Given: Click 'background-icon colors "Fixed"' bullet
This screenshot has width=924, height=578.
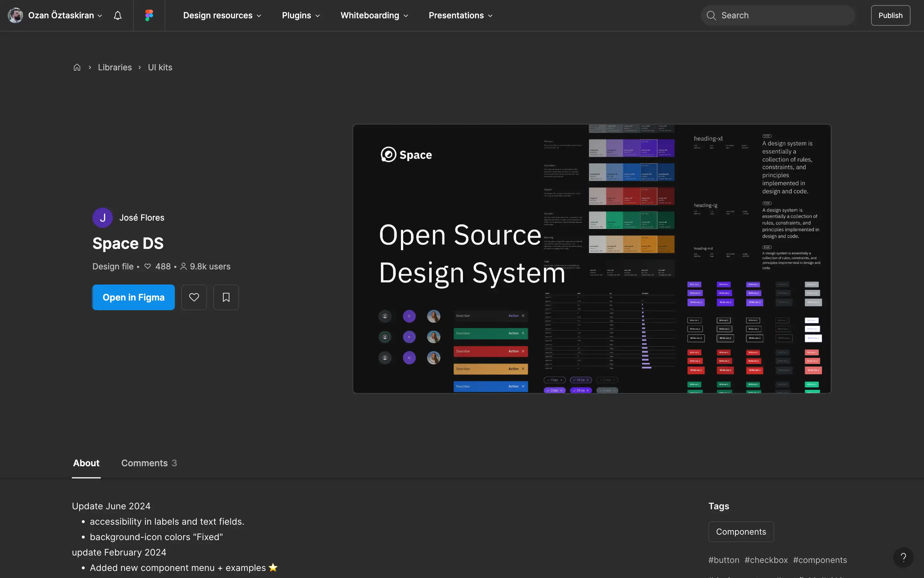Looking at the screenshot, I should (156, 537).
